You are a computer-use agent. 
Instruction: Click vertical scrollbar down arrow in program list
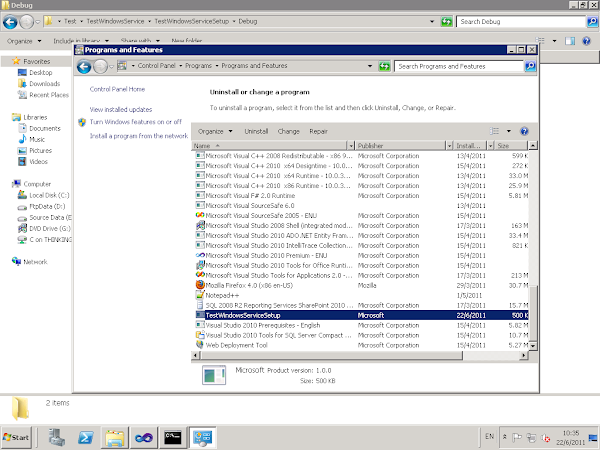pyautogui.click(x=533, y=346)
